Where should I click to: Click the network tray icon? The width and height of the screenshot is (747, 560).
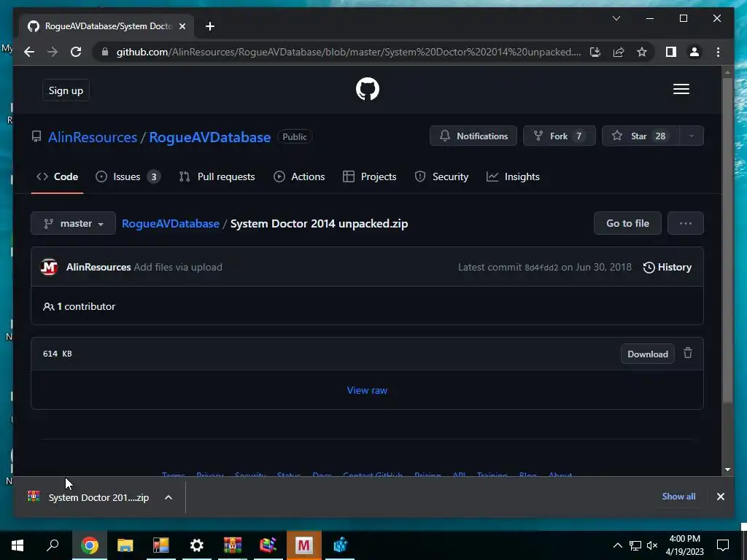coord(635,545)
